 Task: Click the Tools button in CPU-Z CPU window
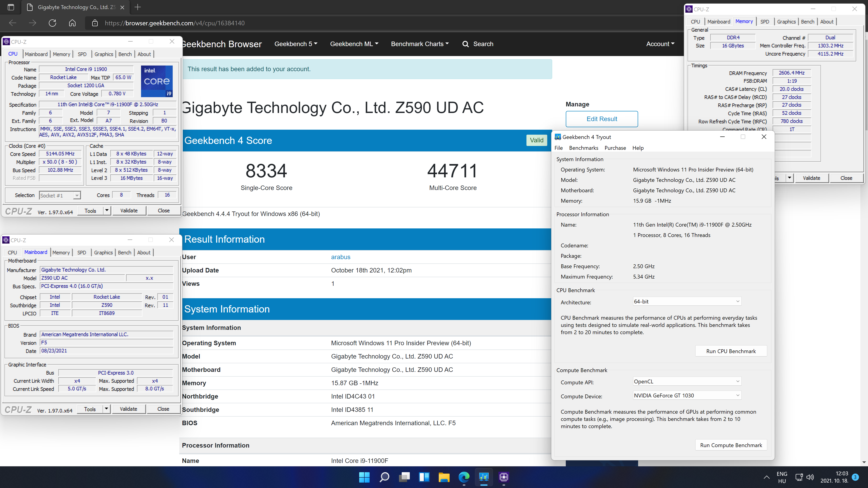click(x=90, y=211)
